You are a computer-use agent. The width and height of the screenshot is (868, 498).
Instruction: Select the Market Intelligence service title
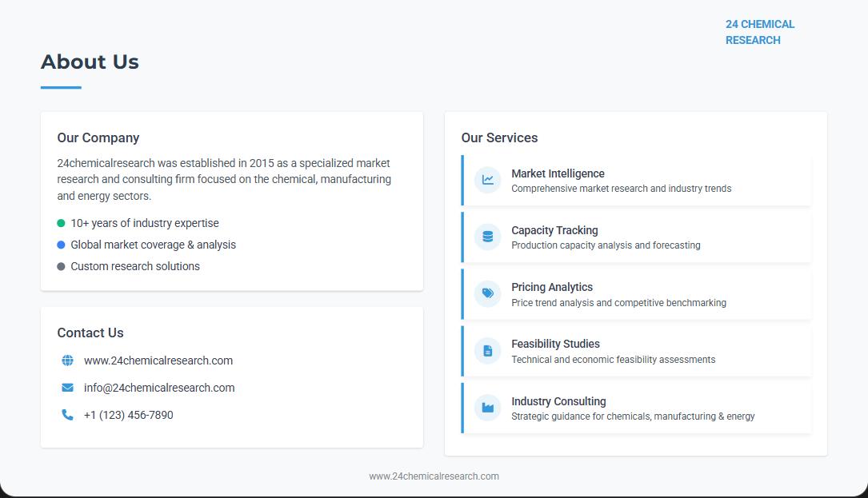coord(558,173)
